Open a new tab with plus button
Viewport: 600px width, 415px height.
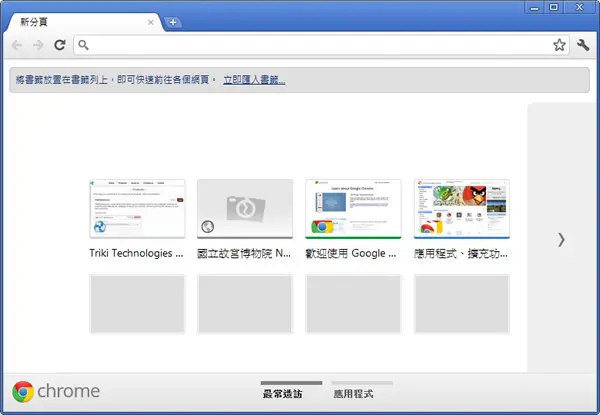[x=173, y=23]
